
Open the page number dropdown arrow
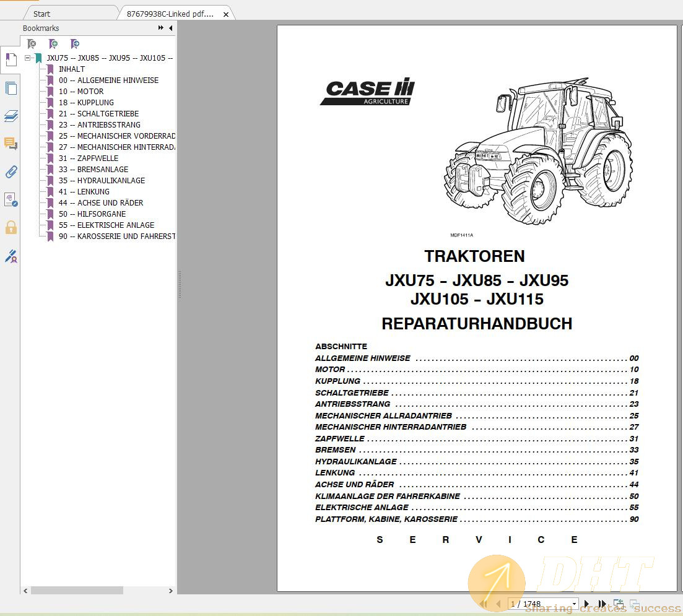(x=573, y=604)
